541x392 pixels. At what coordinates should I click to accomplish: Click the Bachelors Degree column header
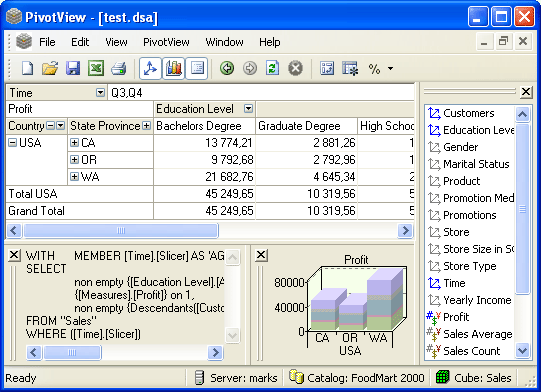point(204,126)
